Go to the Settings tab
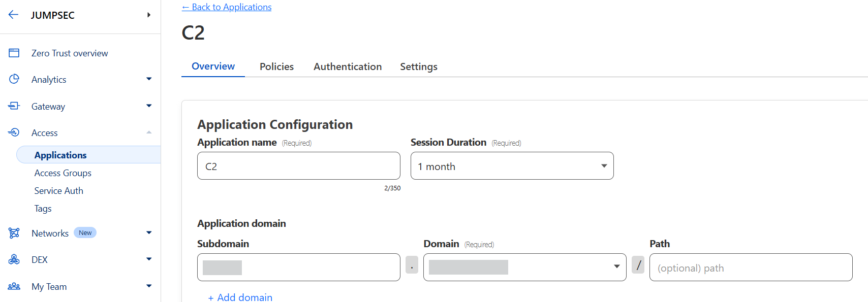Viewport: 868px width, 302px height. click(418, 66)
